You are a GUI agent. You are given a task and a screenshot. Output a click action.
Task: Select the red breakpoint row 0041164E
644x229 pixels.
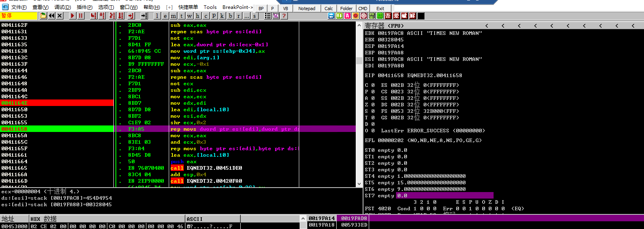tap(57, 103)
